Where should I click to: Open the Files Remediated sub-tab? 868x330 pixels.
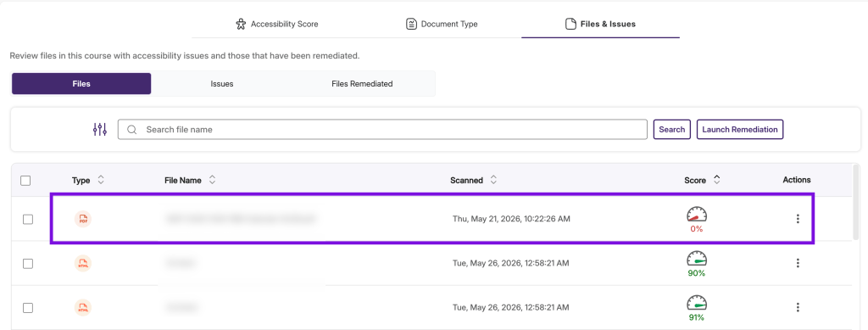[362, 84]
